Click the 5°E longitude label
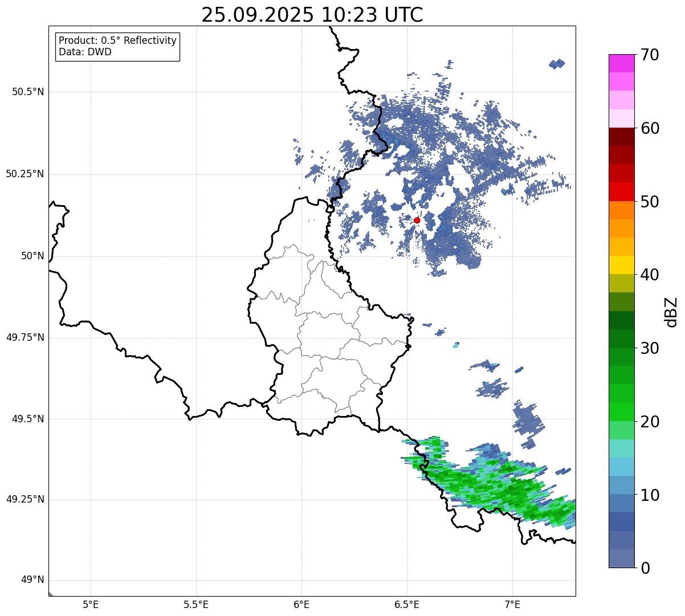 pos(91,604)
